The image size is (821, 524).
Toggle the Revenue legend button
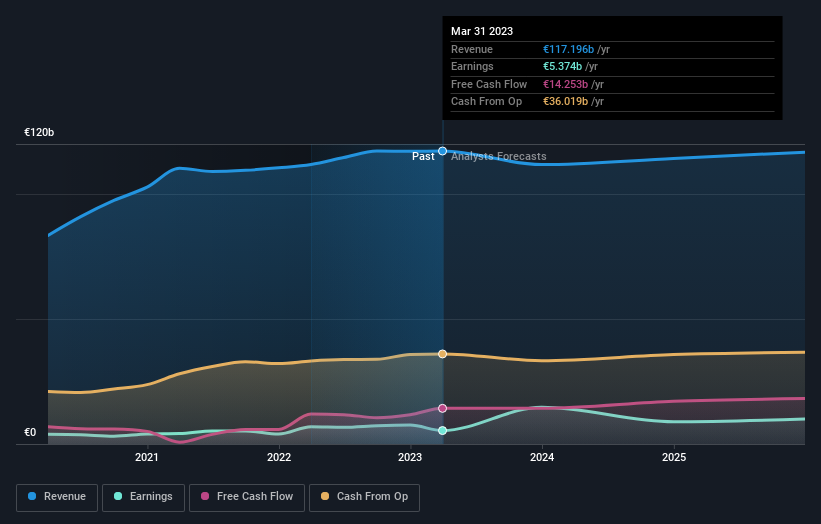[x=57, y=497]
